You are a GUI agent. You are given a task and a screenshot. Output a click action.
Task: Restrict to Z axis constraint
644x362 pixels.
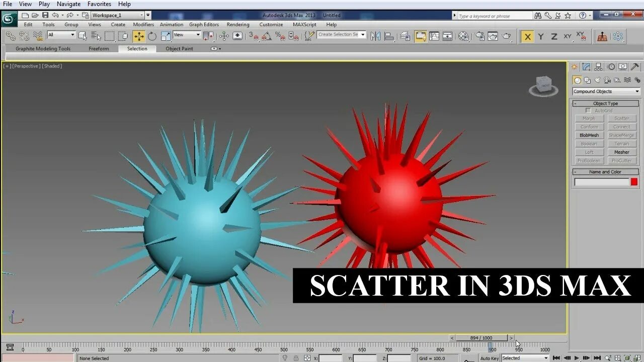click(554, 36)
